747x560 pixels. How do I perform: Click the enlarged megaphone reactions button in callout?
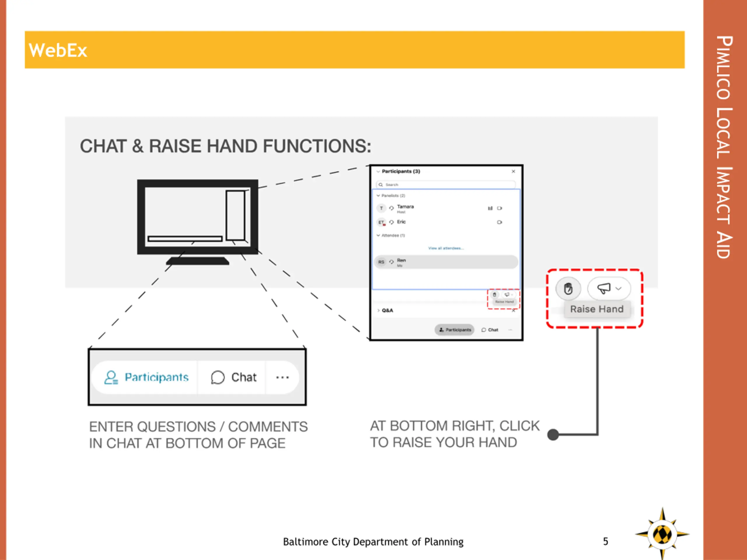click(x=609, y=289)
